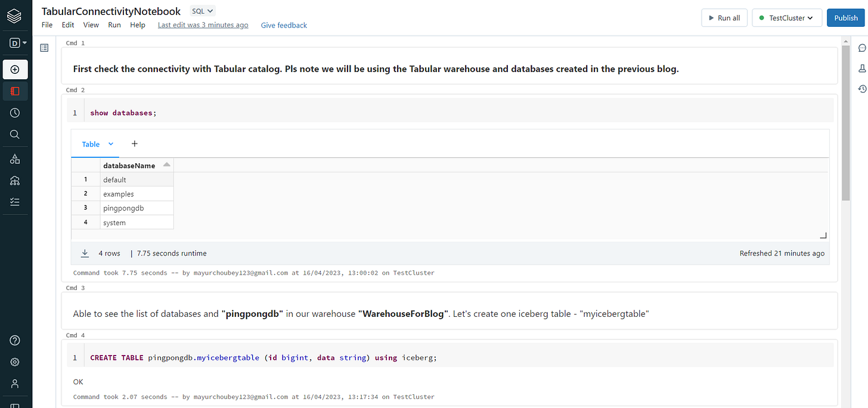The image size is (868, 408).
Task: Publish the notebook
Action: pos(846,17)
